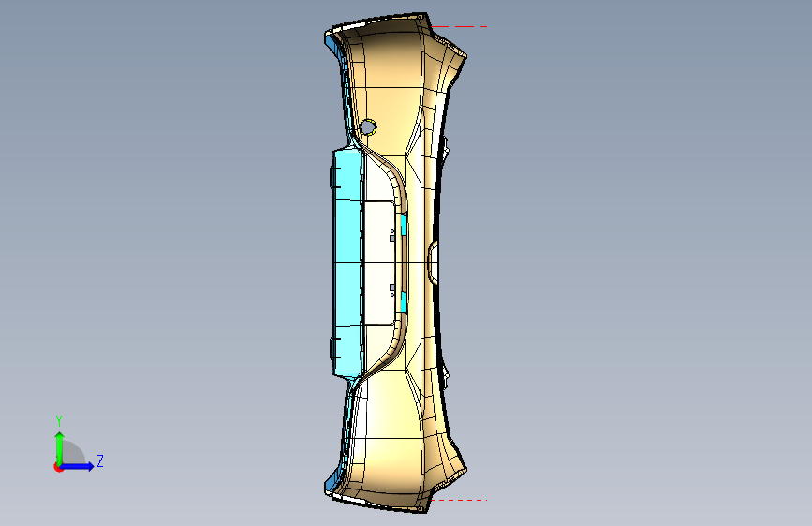Select the large cyan panel on the model
812x526 pixels.
[x=347, y=262]
